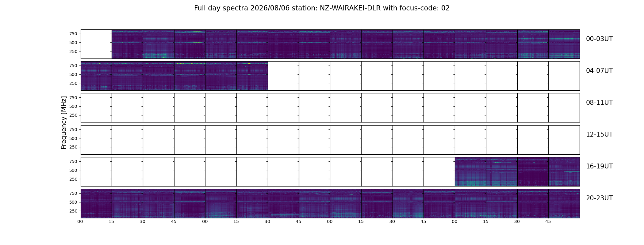Click the plot title text at top

pos(322,8)
